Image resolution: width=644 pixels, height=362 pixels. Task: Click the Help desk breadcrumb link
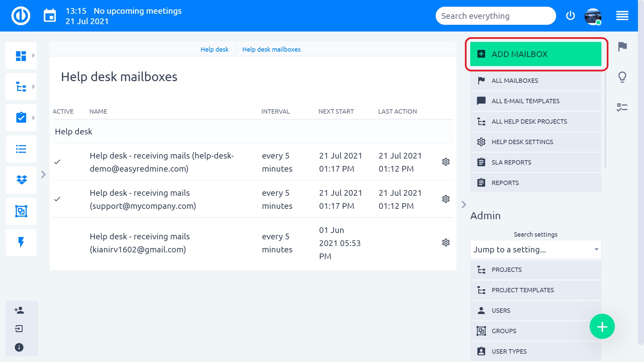(x=214, y=49)
